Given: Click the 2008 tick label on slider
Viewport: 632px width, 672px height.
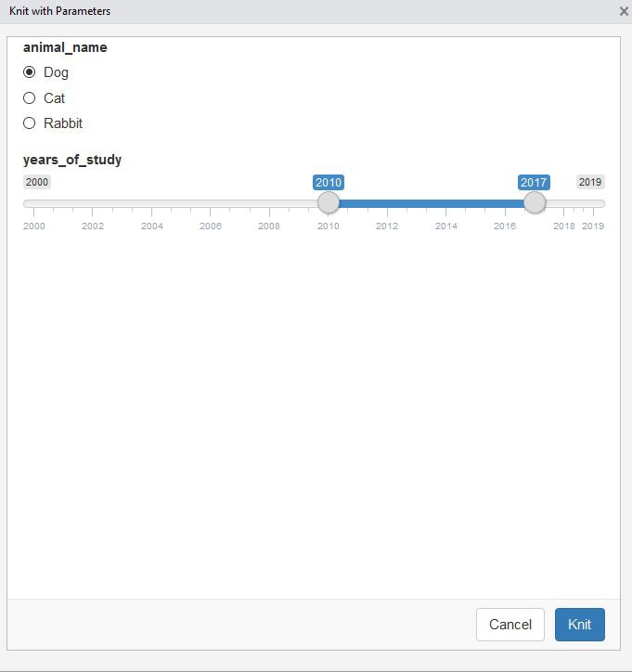Looking at the screenshot, I should click(x=269, y=226).
